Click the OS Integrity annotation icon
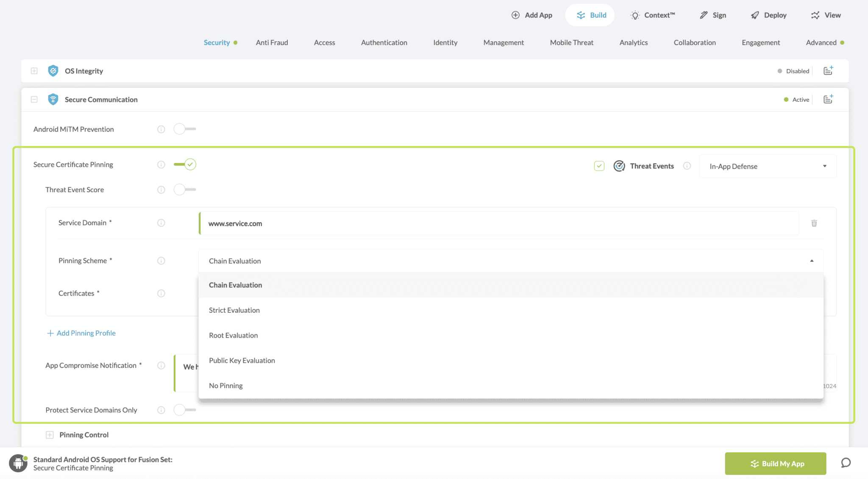 pyautogui.click(x=828, y=71)
